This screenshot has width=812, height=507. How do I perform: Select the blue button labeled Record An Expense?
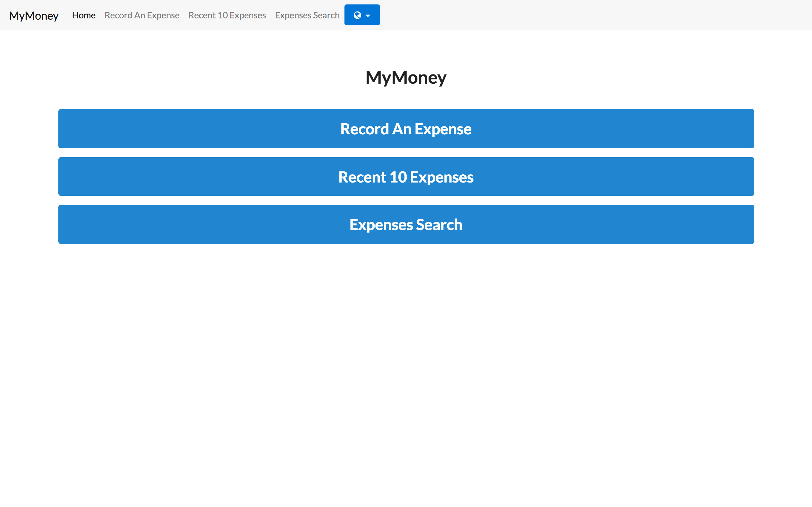click(406, 128)
